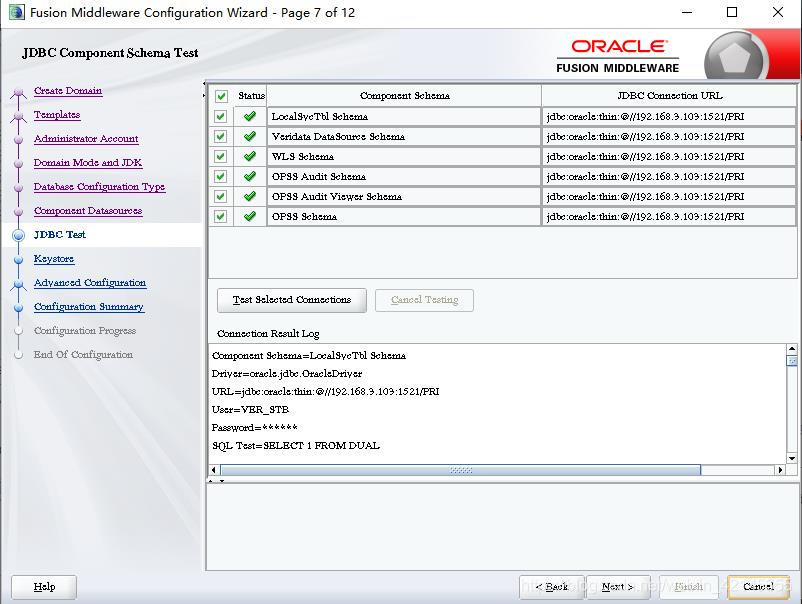Click green status checkmark for Veridata DataSource Schema
Screen dimensions: 802x604
pyautogui.click(x=250, y=136)
